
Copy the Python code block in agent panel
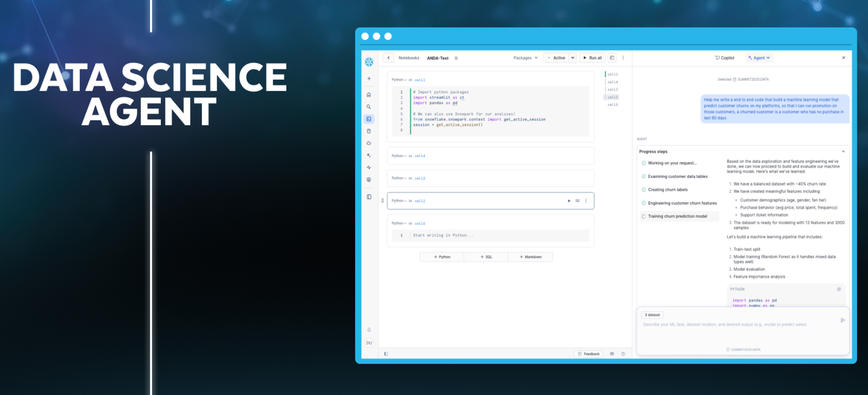(x=839, y=289)
